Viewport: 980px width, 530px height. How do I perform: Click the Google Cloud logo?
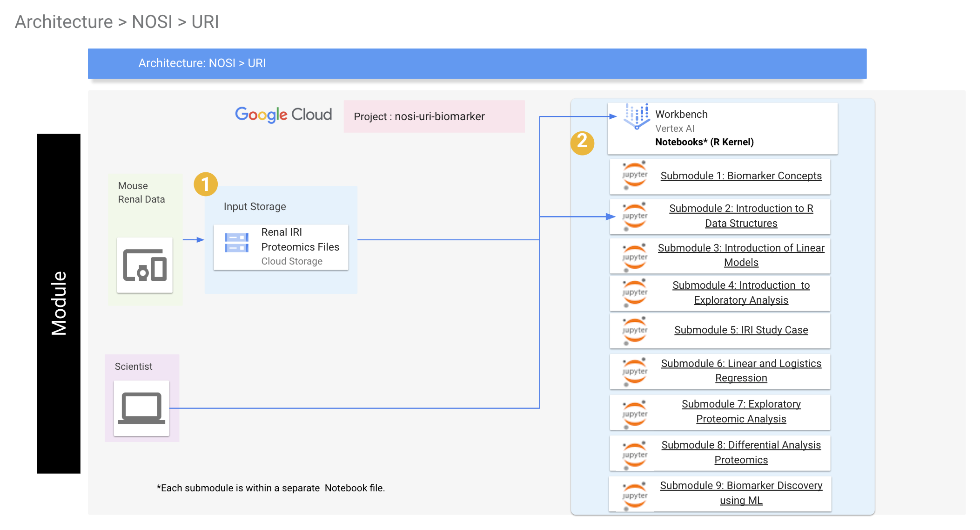283,115
